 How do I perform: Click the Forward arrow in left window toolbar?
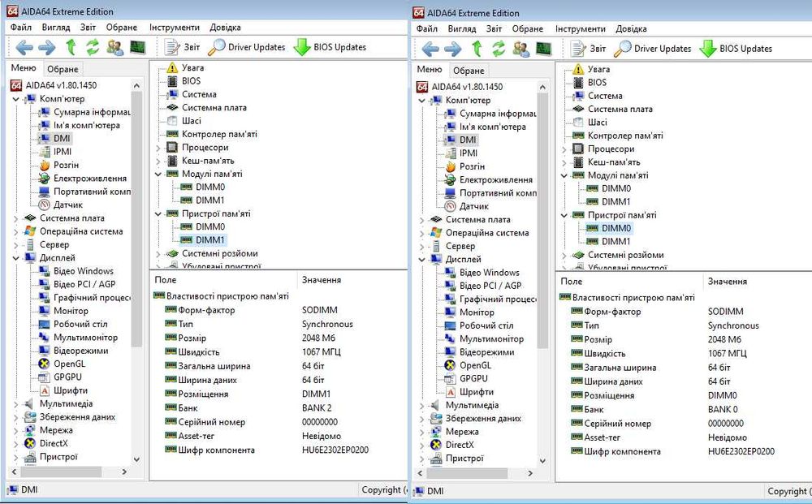coord(46,48)
